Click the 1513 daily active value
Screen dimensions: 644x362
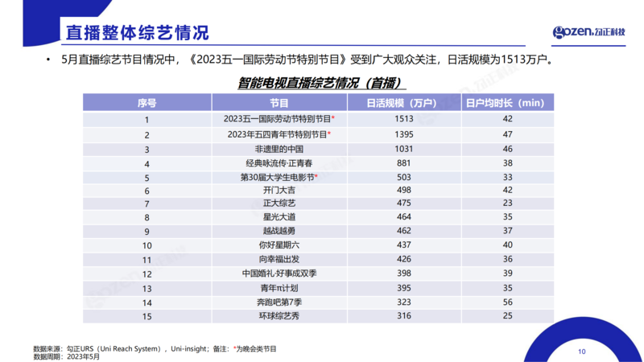pos(403,119)
